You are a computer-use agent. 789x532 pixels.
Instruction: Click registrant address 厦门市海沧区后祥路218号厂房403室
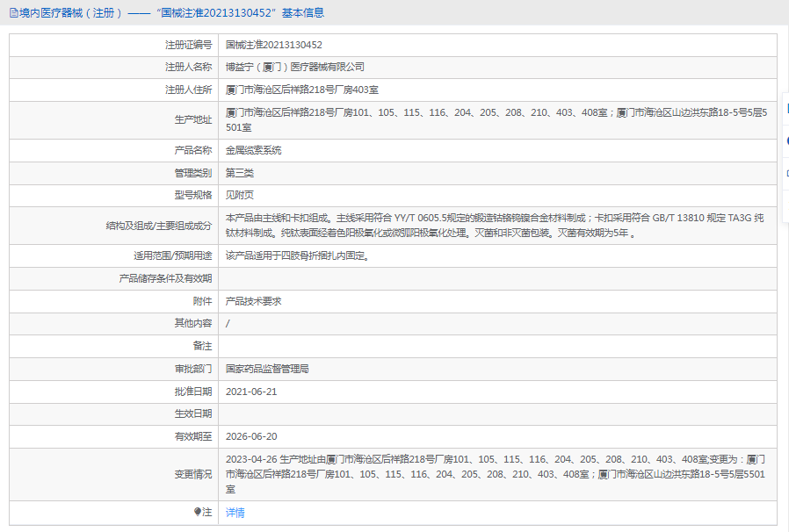(x=302, y=90)
